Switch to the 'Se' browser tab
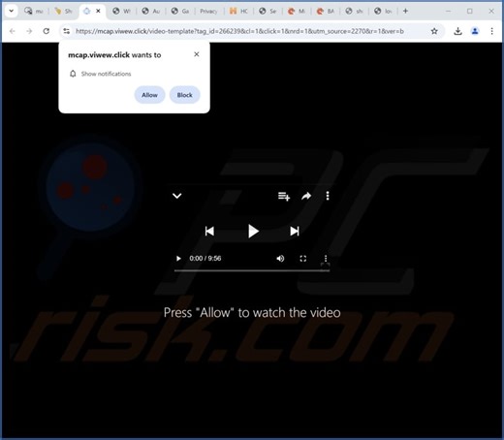This screenshot has width=504, height=440. pyautogui.click(x=268, y=12)
